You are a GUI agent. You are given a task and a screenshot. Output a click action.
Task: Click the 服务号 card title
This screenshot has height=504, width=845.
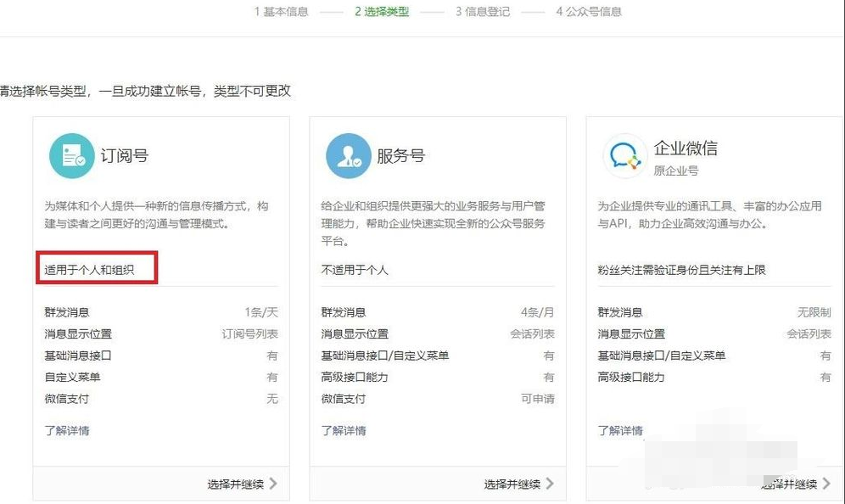[x=400, y=156]
